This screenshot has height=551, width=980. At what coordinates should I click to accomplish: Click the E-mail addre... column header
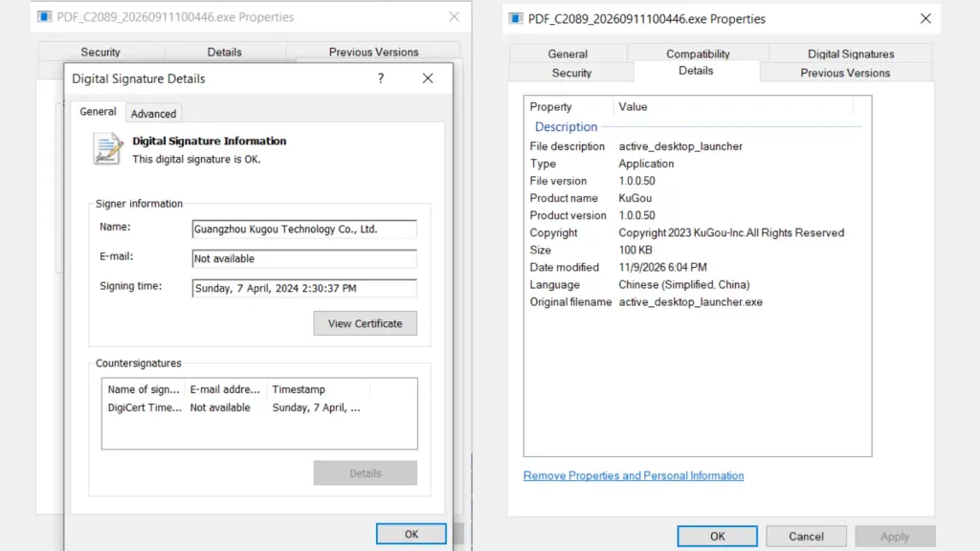point(225,389)
